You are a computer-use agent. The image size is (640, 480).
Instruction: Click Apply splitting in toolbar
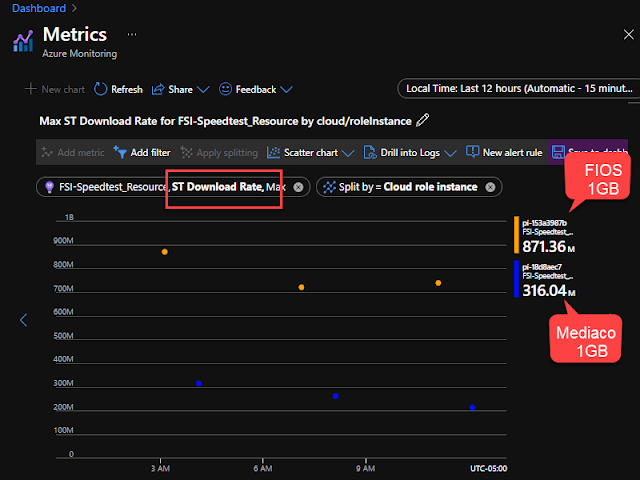(x=219, y=153)
